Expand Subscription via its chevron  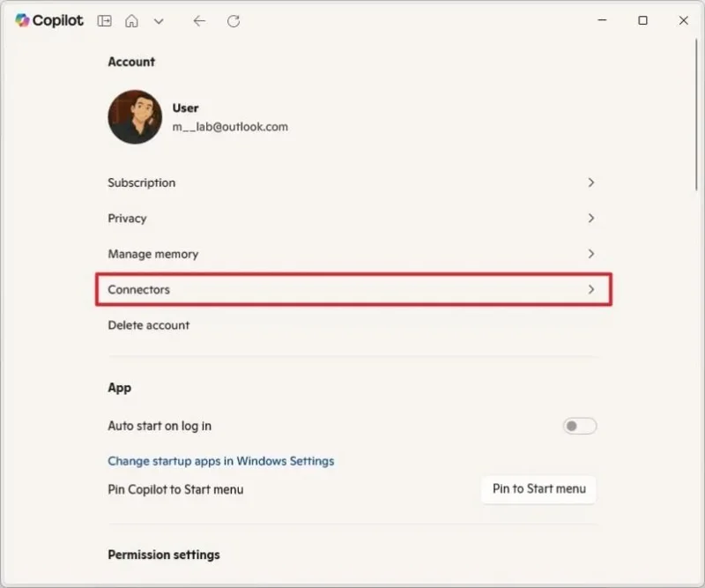point(591,182)
